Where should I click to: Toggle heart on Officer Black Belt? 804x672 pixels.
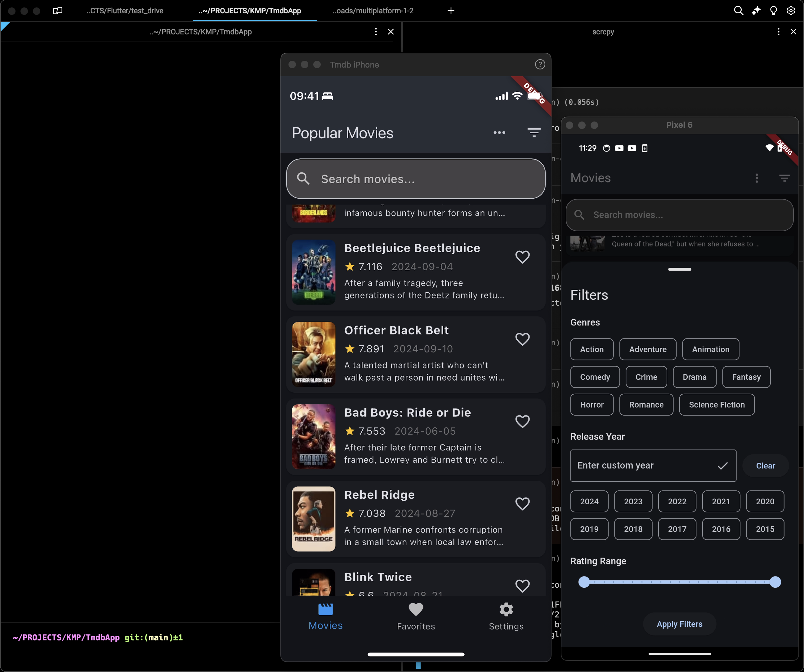(x=522, y=339)
